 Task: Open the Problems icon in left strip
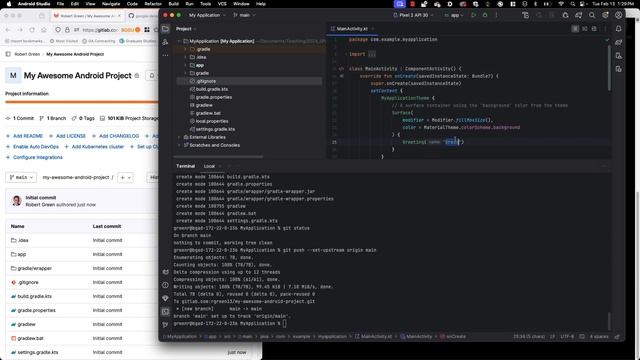[165, 285]
